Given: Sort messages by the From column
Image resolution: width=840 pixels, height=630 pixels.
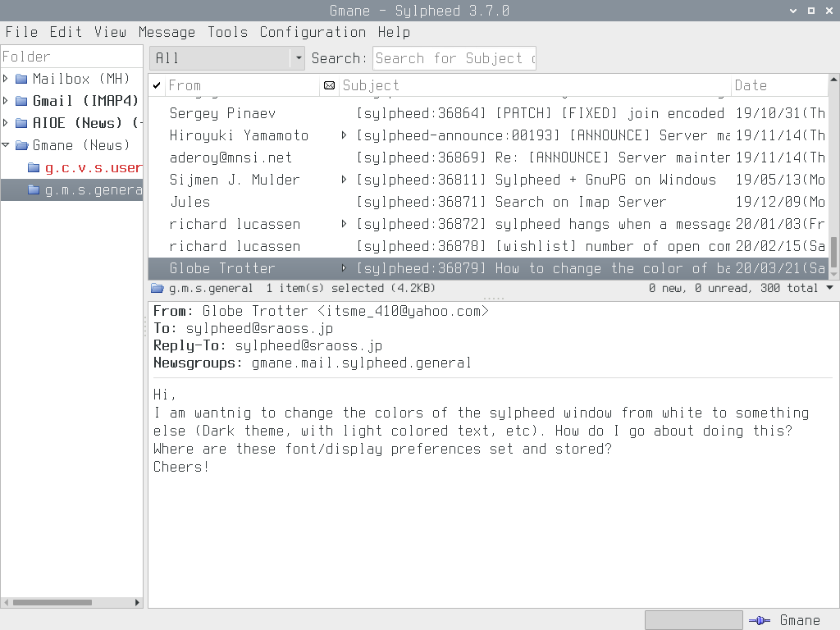Looking at the screenshot, I should [x=242, y=85].
